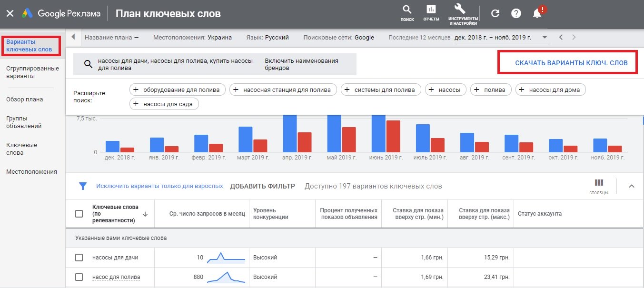Click the Статус аккаунта column header

[x=540, y=214]
